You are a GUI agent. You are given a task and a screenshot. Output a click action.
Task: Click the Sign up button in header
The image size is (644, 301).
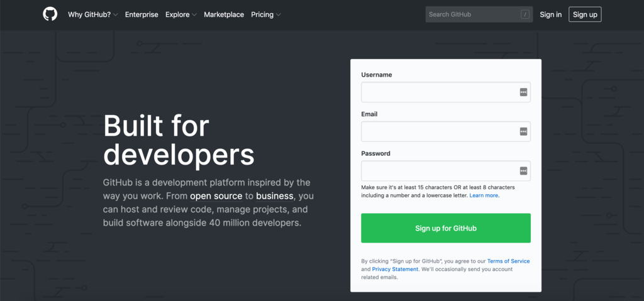[x=585, y=14]
